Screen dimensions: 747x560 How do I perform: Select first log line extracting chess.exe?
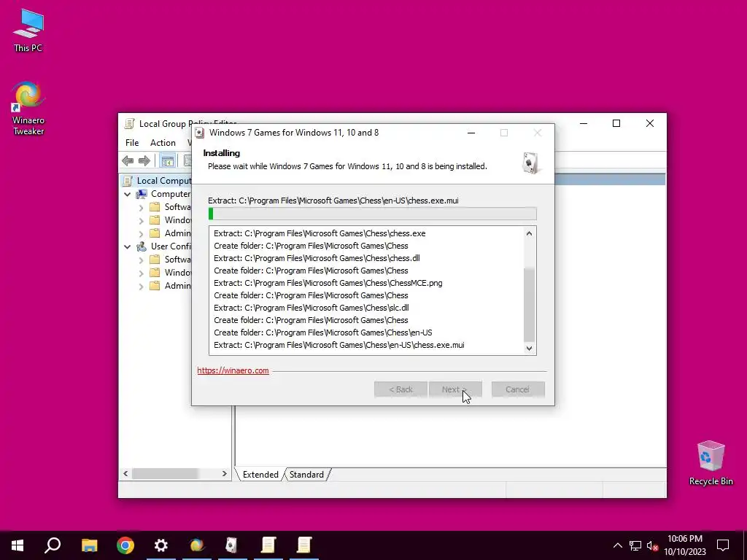click(x=320, y=233)
